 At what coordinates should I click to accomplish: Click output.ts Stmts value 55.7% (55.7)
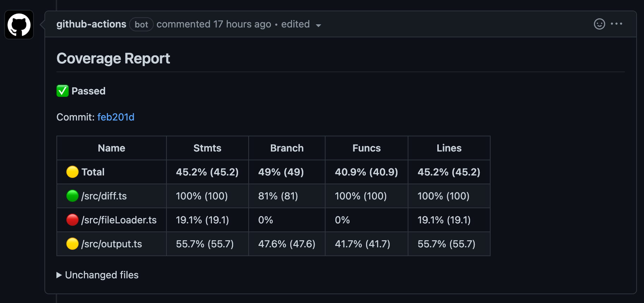pos(205,244)
